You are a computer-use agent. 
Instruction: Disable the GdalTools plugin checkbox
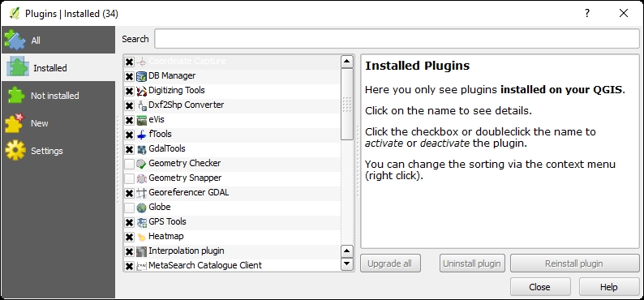[130, 149]
